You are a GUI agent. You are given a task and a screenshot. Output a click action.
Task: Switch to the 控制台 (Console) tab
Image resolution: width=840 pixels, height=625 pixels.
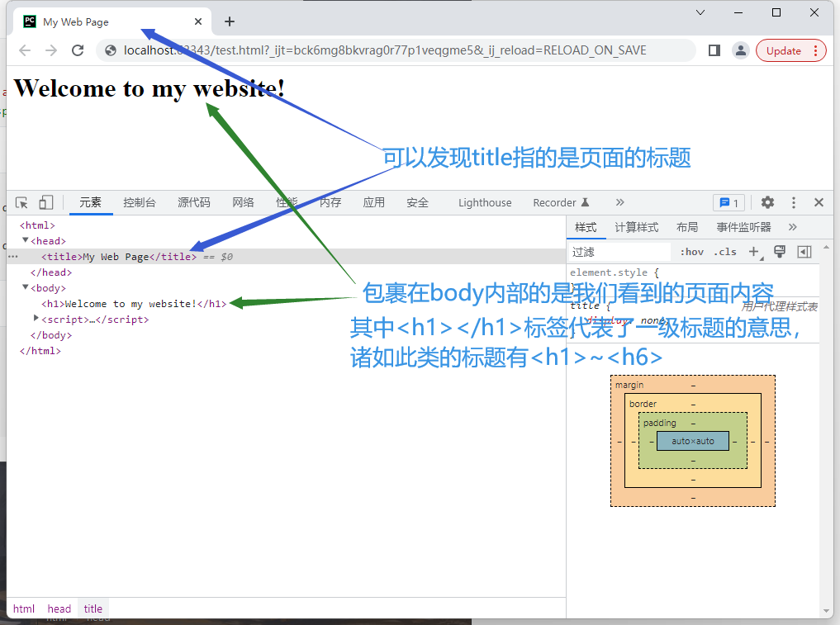pos(139,202)
